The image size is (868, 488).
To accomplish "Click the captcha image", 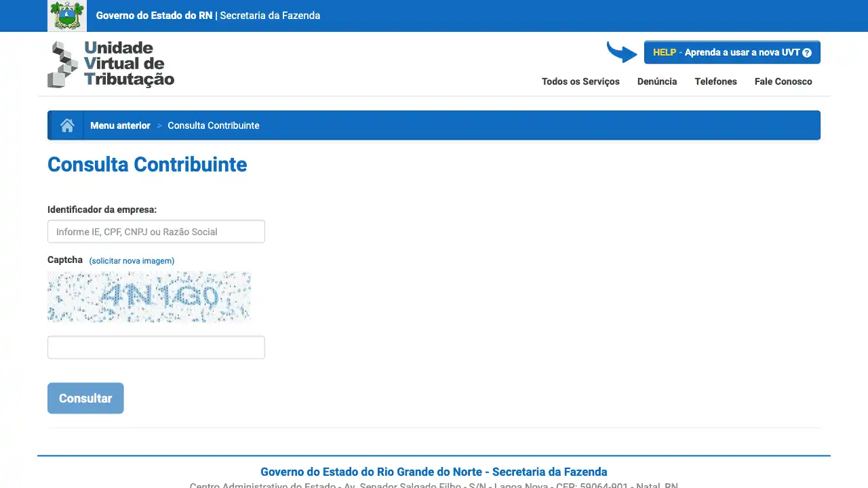I will coord(149,296).
